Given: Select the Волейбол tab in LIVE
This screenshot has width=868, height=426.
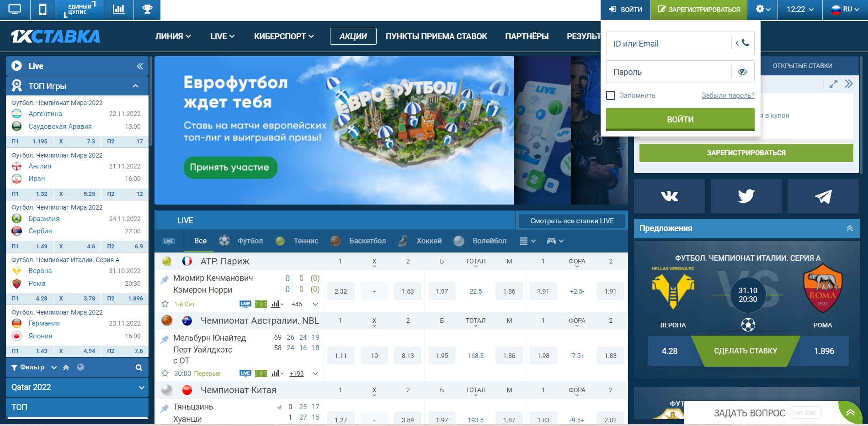Looking at the screenshot, I should pos(480,241).
